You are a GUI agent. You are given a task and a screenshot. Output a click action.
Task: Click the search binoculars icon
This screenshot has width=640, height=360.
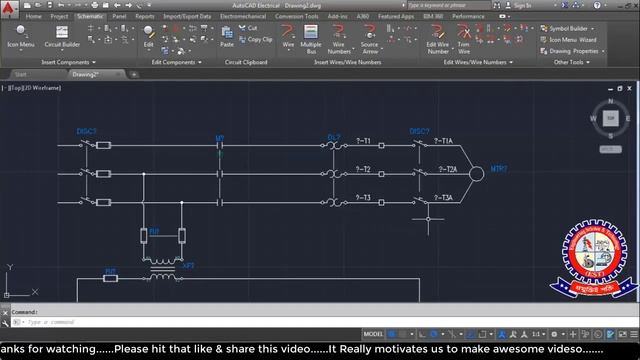(x=497, y=5)
